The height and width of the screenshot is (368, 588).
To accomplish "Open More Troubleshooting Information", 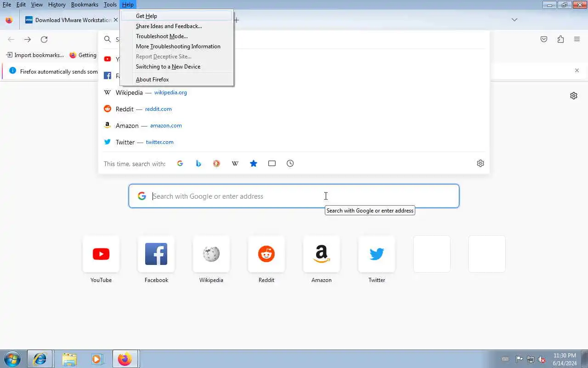I will pos(176,46).
